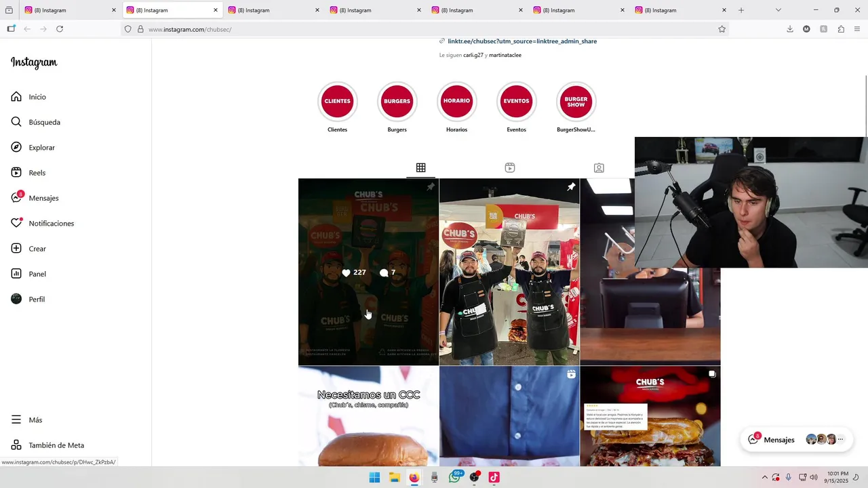Open Reels from the sidebar

click(x=28, y=173)
